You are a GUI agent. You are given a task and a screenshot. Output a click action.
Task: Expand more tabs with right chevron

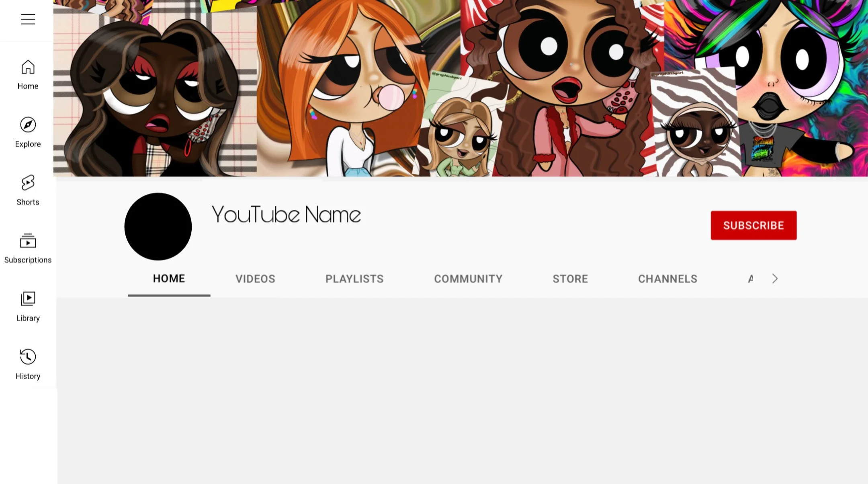click(775, 279)
